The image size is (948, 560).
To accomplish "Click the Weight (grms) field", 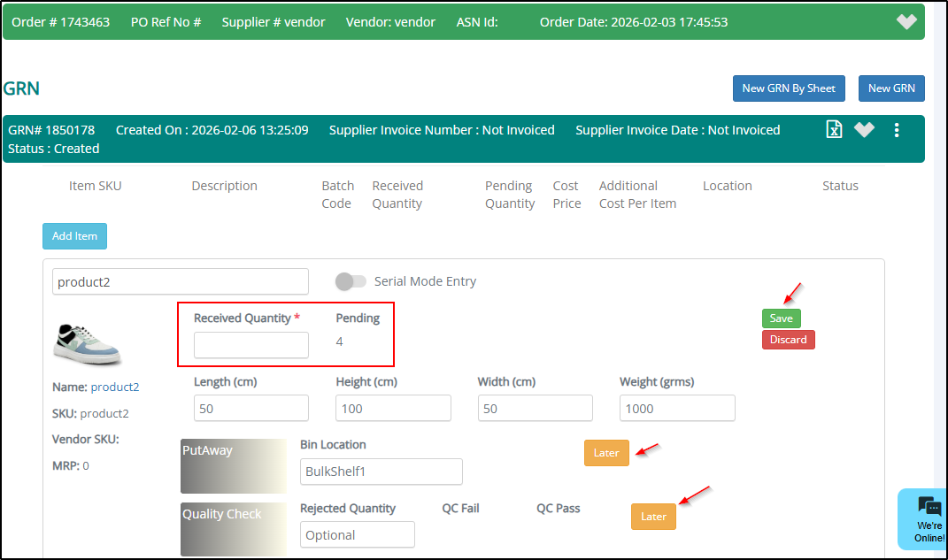I will pos(677,409).
